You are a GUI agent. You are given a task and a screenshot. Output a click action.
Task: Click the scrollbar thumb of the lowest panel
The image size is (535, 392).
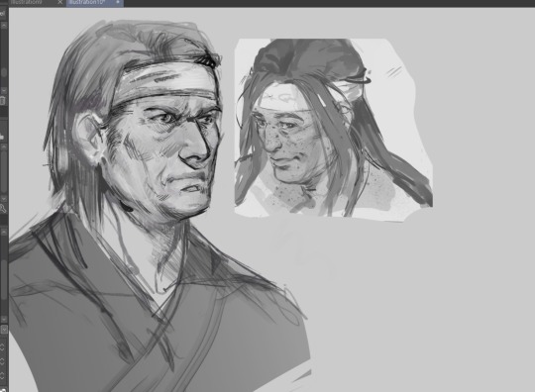point(4,279)
